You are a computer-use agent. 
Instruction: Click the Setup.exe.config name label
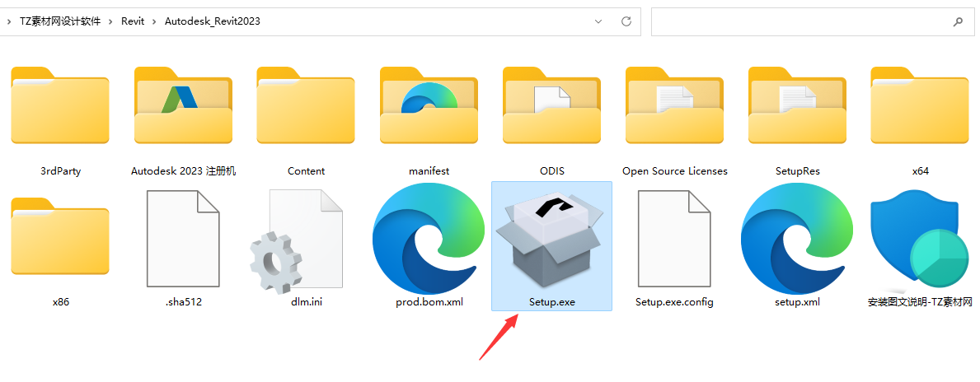[x=674, y=302]
